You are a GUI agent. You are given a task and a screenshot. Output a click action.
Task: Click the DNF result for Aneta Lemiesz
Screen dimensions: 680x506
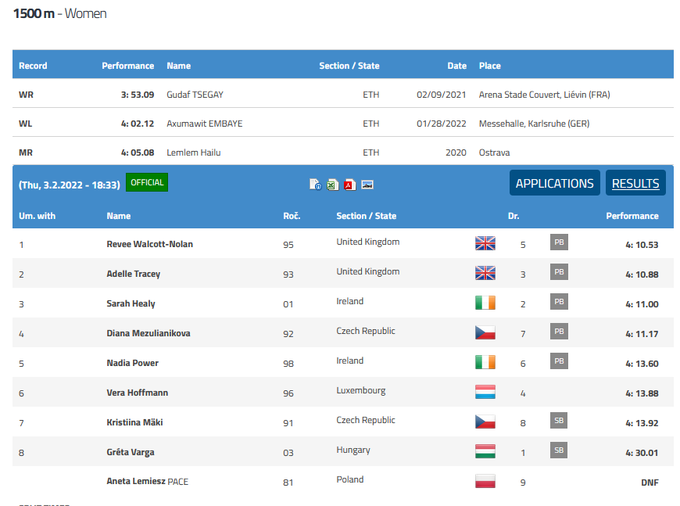[650, 483]
